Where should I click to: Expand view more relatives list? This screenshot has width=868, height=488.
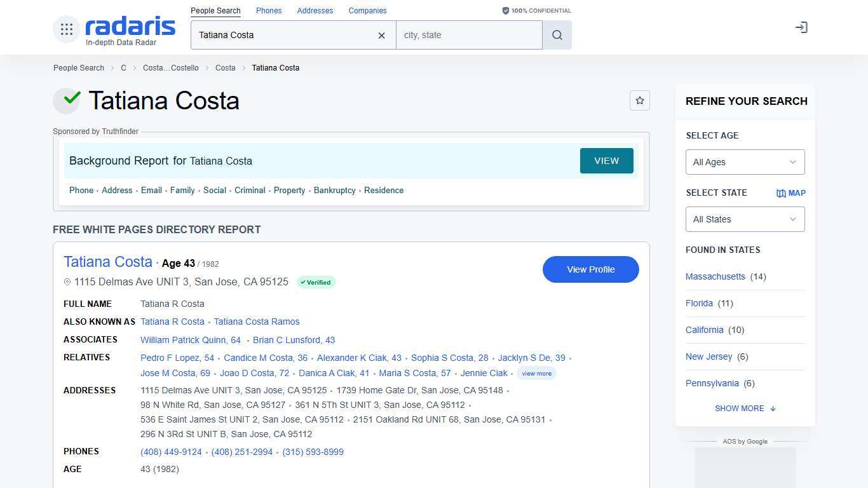pos(536,373)
